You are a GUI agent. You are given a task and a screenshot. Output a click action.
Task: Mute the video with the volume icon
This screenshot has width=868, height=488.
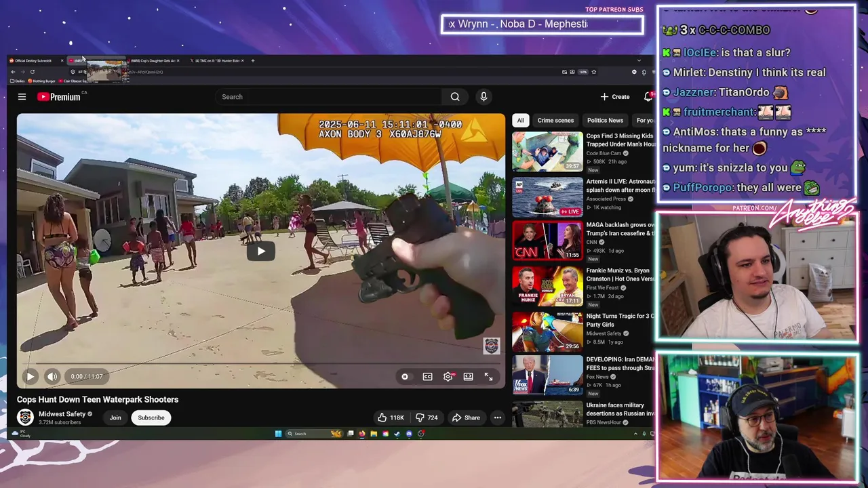tap(52, 376)
